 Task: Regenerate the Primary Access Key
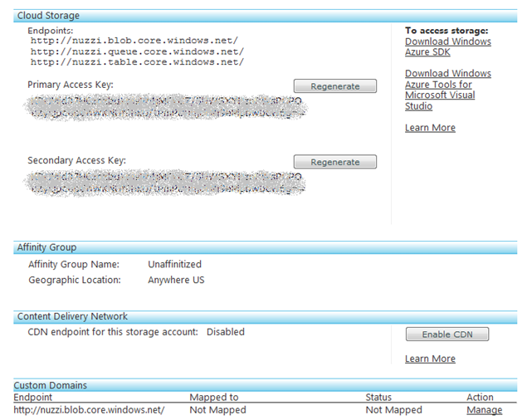[x=335, y=86]
